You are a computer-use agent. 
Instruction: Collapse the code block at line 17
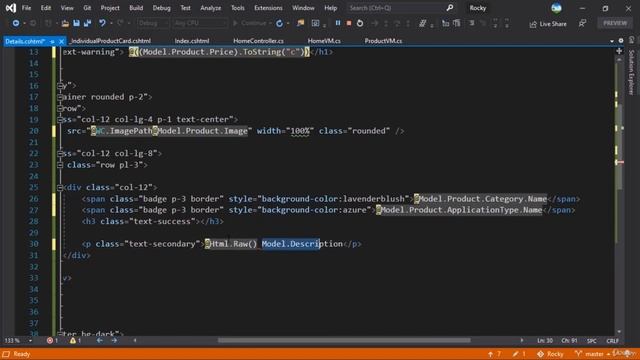click(60, 97)
